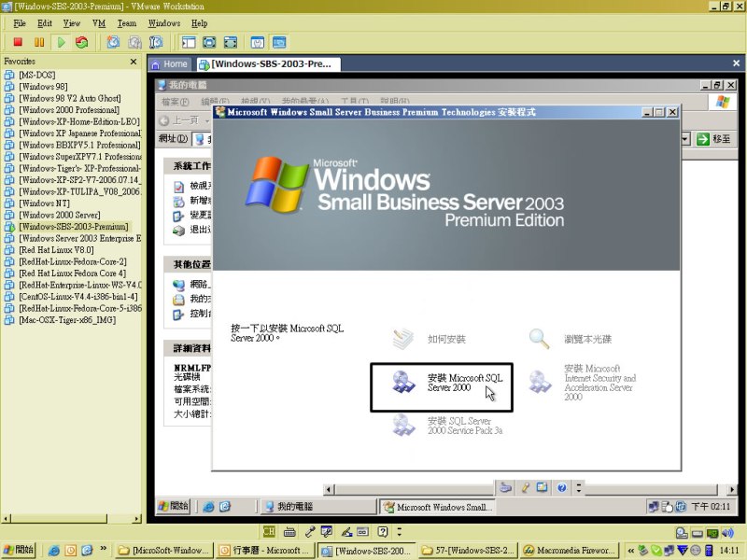Screen dimensions: 747x560
Task: Close the Favorites sidebar panel
Action: click(x=134, y=62)
